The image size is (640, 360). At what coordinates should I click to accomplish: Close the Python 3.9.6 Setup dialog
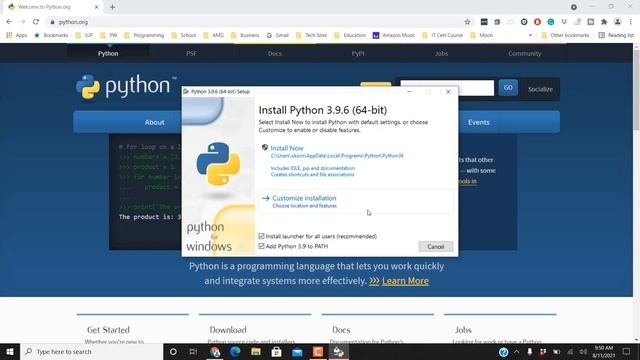tap(448, 91)
